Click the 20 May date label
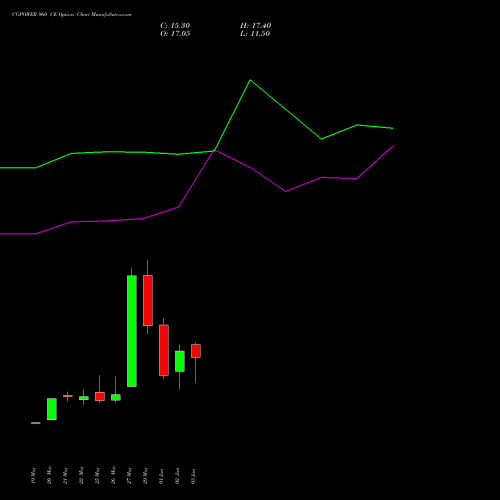500x500 pixels. coord(49,475)
